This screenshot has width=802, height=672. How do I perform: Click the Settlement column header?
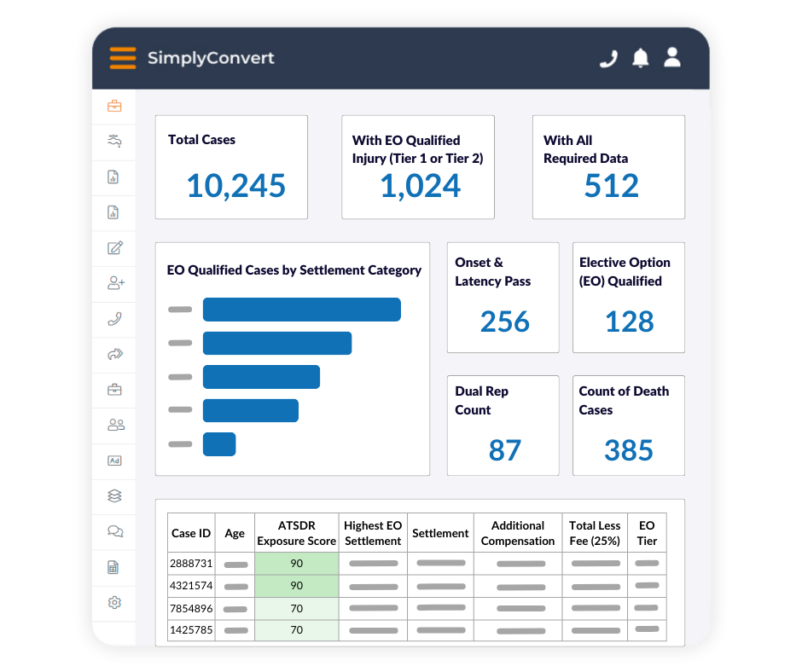pos(440,533)
